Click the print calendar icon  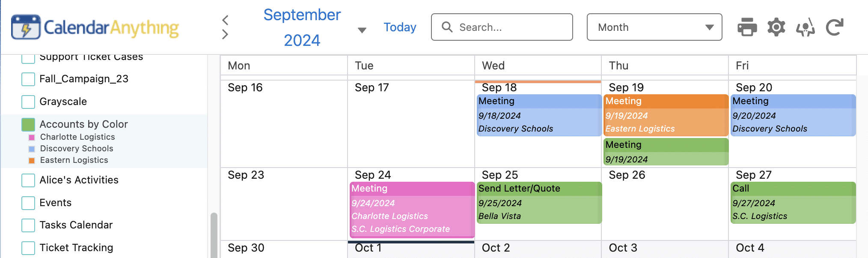pyautogui.click(x=747, y=27)
